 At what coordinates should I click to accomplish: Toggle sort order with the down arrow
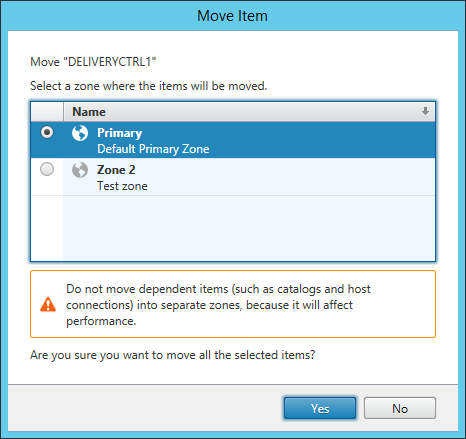click(425, 111)
